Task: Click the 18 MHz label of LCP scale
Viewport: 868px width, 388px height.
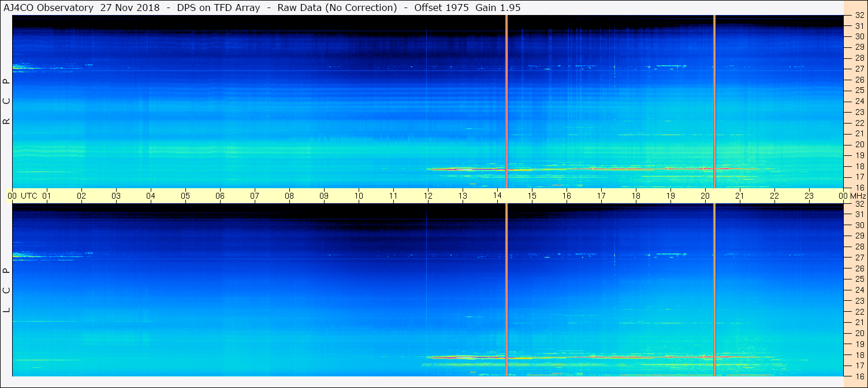Action: (x=859, y=355)
